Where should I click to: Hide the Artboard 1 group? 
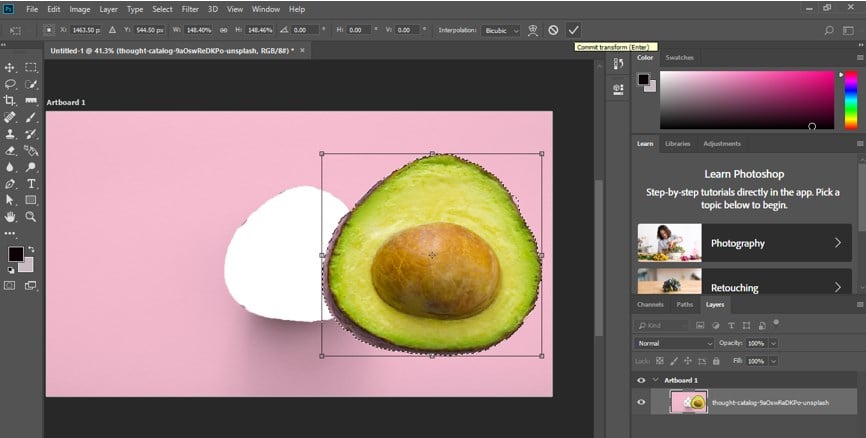[x=641, y=380]
